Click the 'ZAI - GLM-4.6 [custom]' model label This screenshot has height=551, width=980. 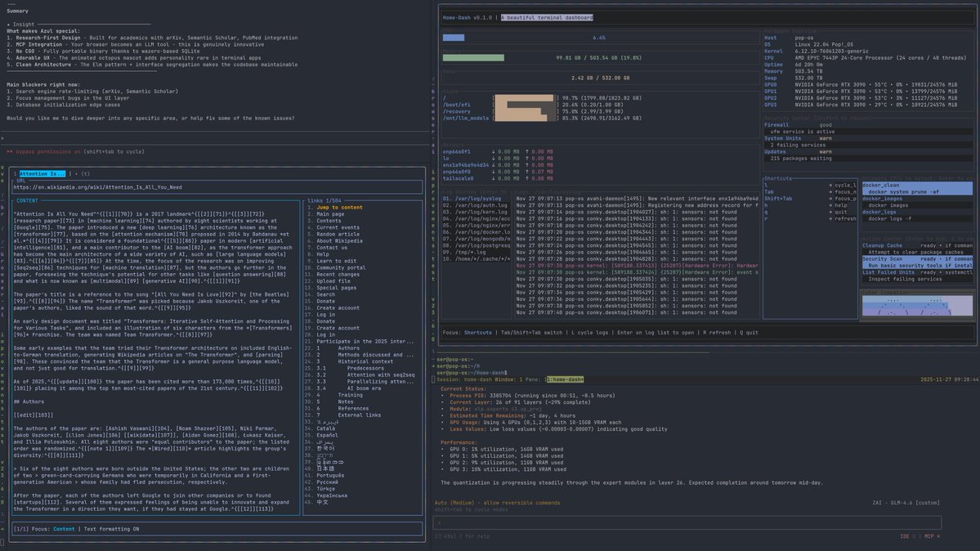coord(906,503)
